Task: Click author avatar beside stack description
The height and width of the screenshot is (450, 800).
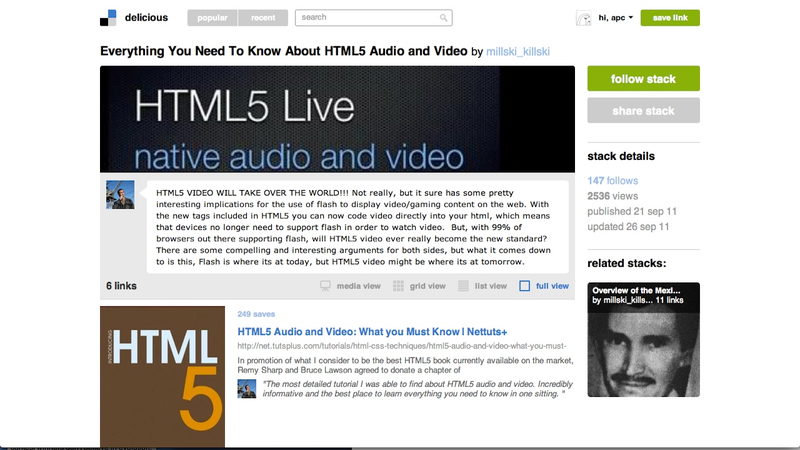Action: [x=120, y=194]
